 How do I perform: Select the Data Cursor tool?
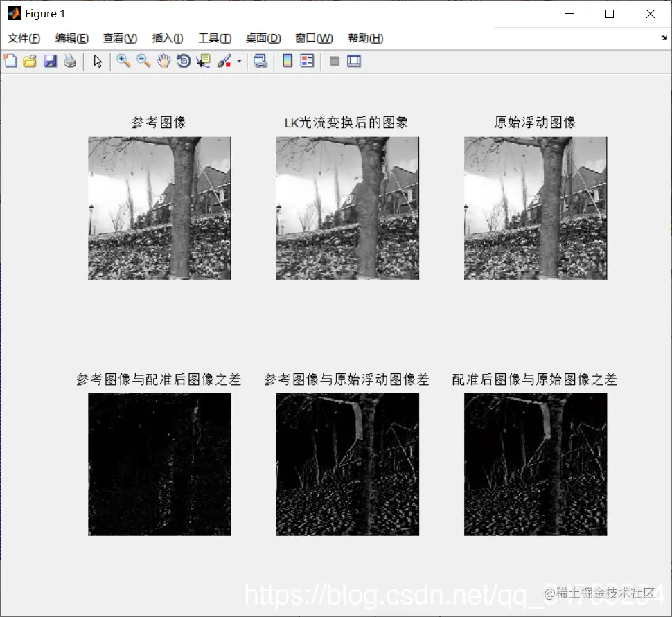(x=204, y=61)
